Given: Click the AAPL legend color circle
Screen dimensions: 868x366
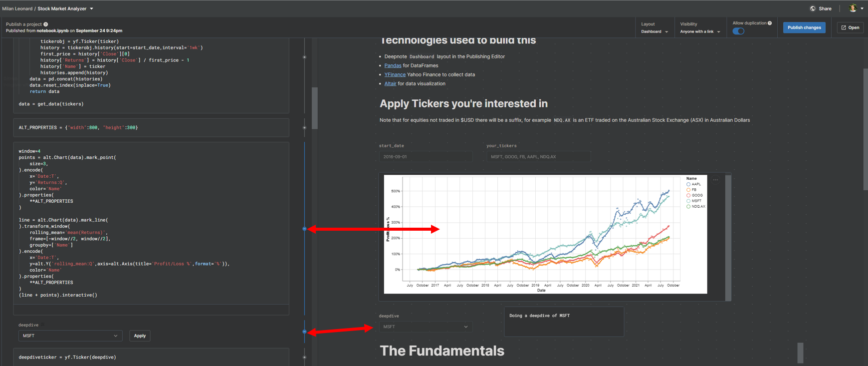Looking at the screenshot, I should [x=688, y=184].
